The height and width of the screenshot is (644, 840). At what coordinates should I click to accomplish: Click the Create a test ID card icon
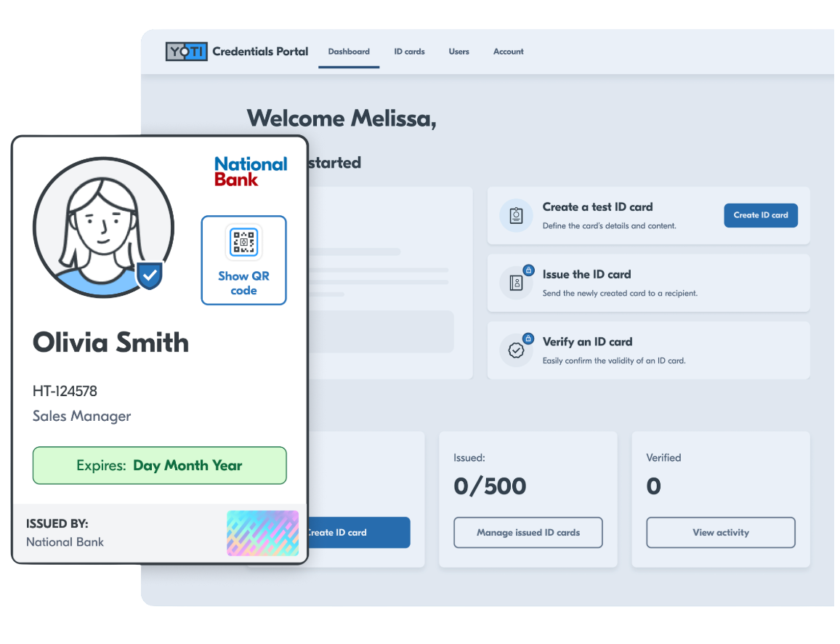click(x=516, y=215)
